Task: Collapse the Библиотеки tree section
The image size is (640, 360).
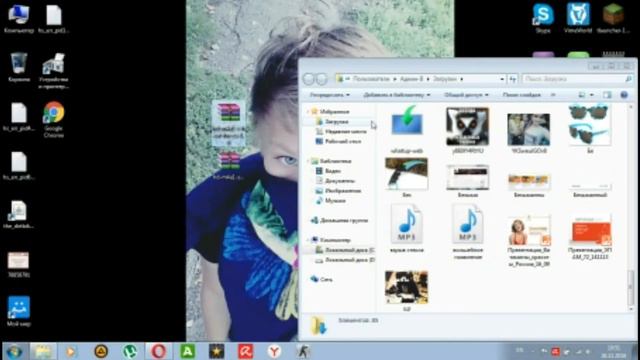Action: pos(308,161)
